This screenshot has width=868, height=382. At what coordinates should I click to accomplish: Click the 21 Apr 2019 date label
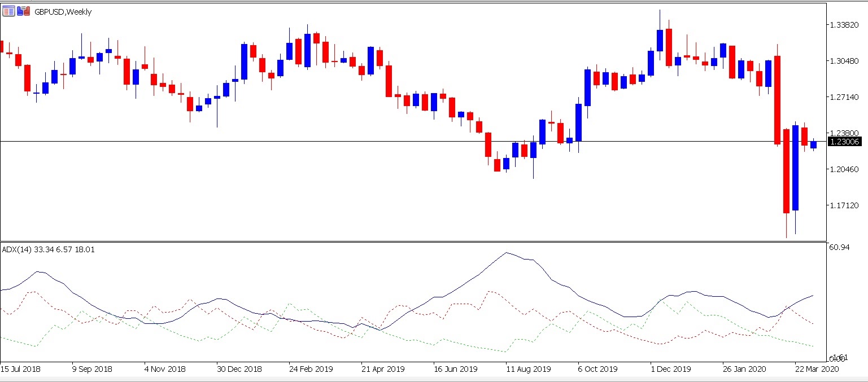[383, 369]
